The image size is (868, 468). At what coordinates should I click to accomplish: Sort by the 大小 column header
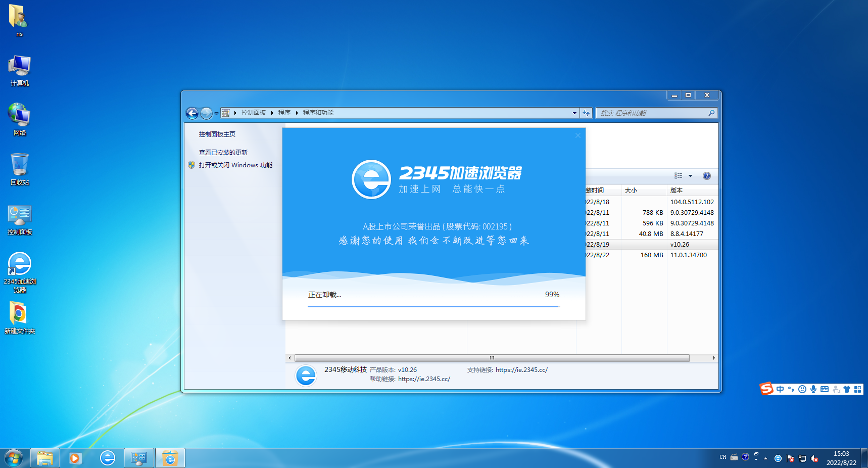coord(644,191)
